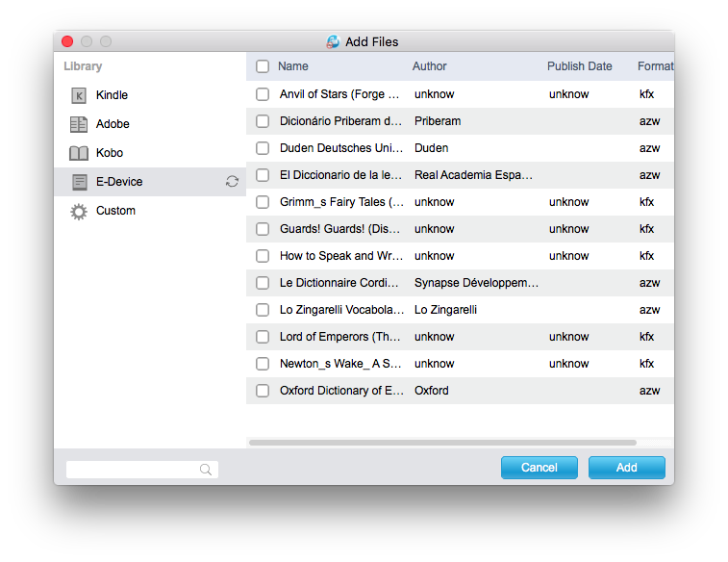Screen dimensions: 728x562
Task: Sort by the Name column header
Action: [x=293, y=66]
